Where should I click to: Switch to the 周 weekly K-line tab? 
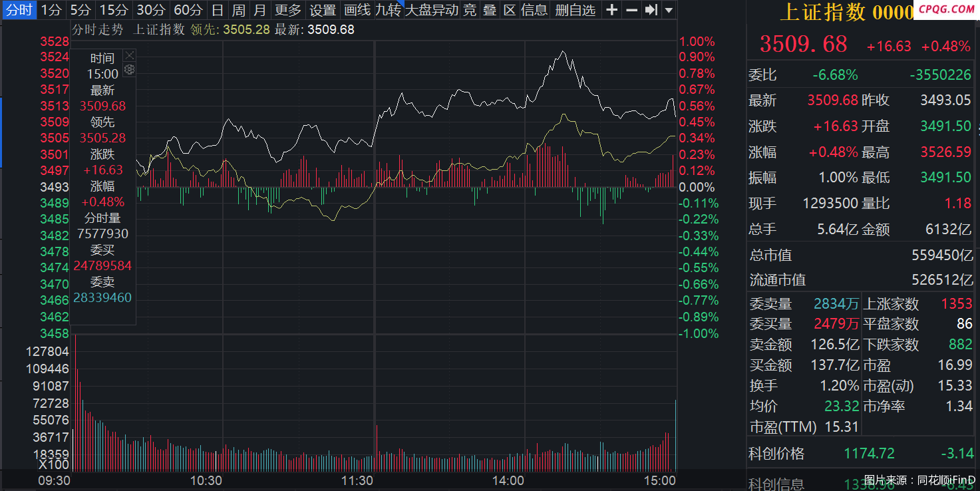coord(238,10)
